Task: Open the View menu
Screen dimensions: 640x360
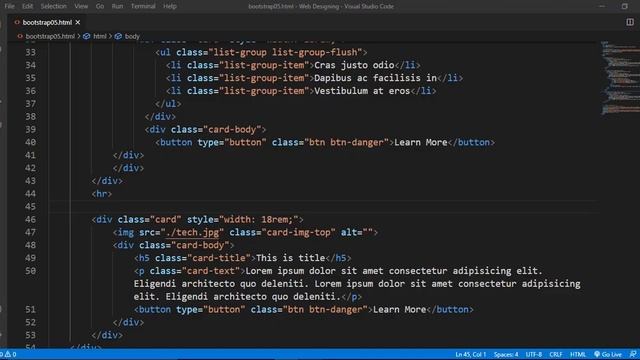Action: pos(81,6)
